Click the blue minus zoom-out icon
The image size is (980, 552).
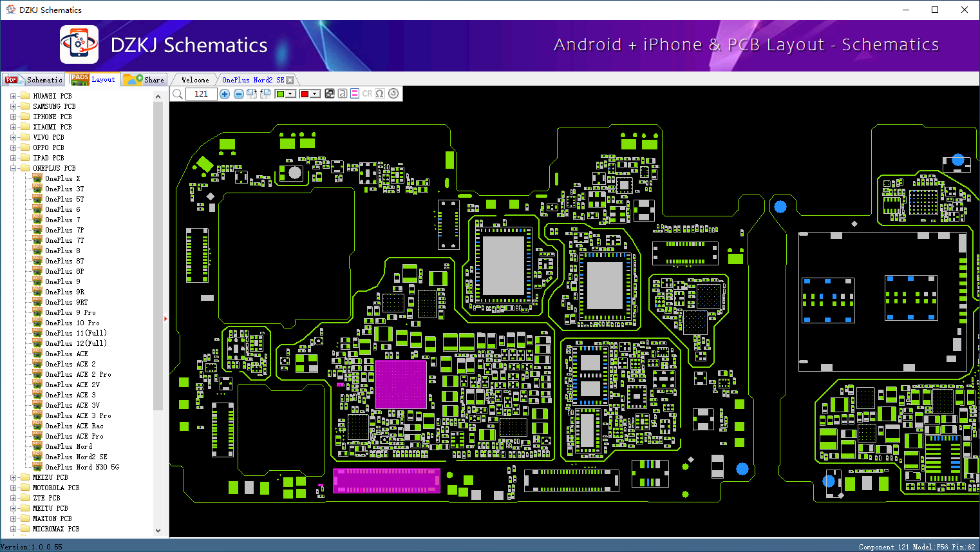tap(239, 94)
